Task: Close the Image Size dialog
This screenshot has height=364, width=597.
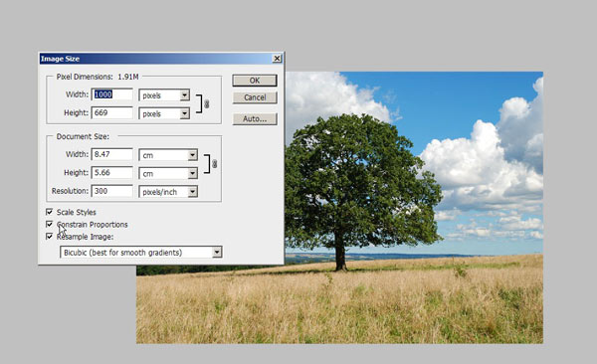Action: pyautogui.click(x=277, y=59)
